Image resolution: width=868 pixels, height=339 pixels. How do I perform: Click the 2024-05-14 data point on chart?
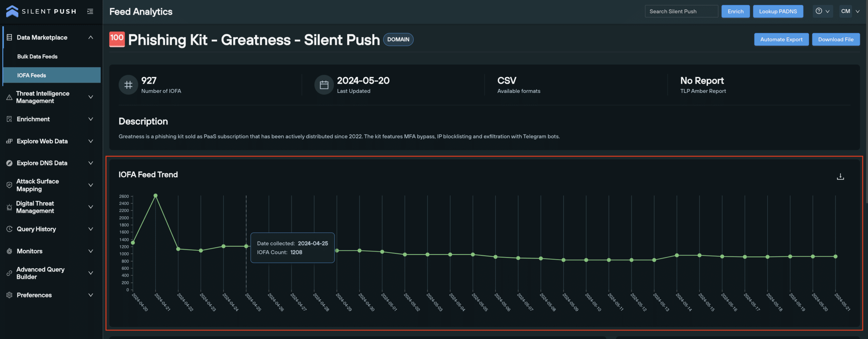coord(677,255)
